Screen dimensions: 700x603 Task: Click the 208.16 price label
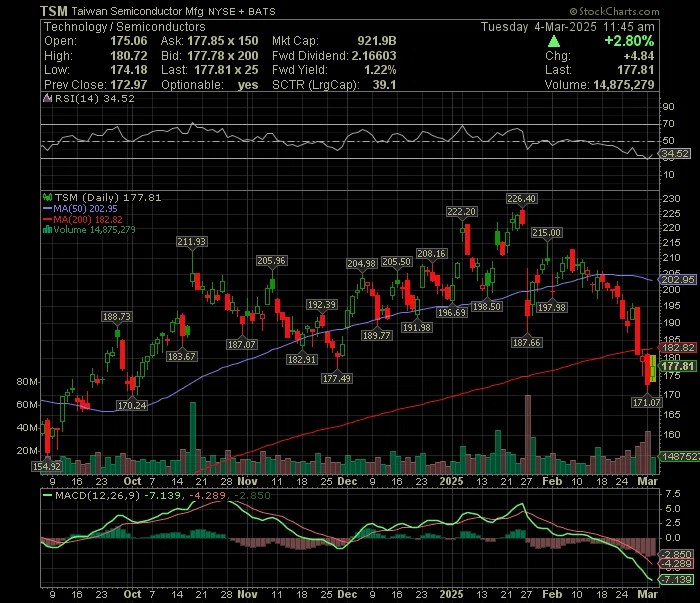click(x=431, y=254)
